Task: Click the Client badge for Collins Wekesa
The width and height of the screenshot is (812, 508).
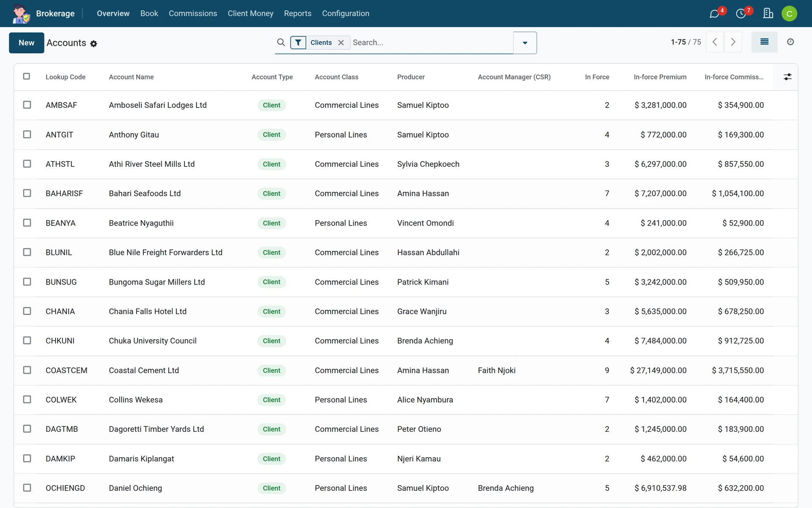Action: [x=272, y=400]
